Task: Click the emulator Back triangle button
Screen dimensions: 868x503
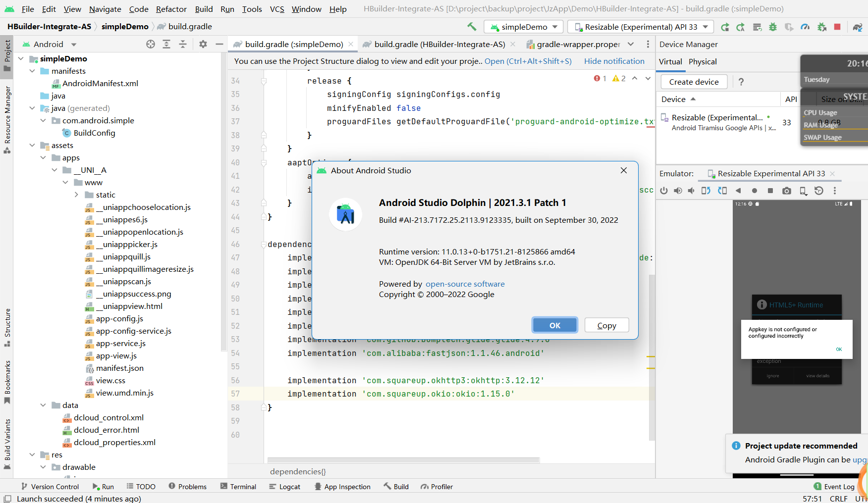Action: coord(738,191)
